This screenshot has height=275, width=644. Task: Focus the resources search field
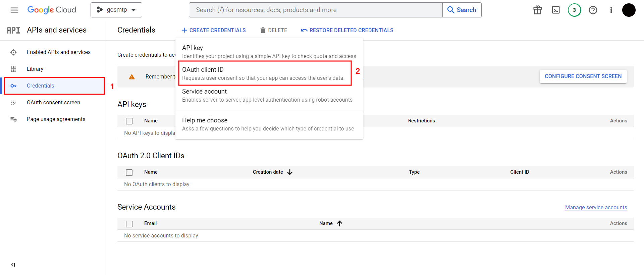point(316,10)
